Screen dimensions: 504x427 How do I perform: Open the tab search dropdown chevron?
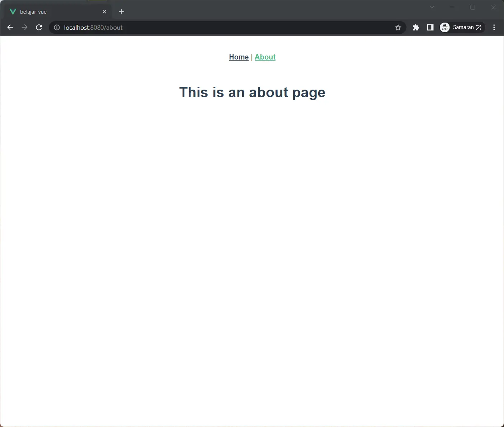coord(432,7)
